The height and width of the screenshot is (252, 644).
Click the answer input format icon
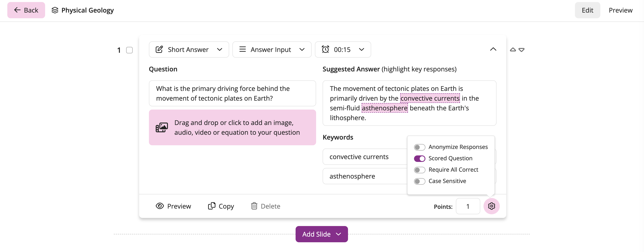click(242, 49)
